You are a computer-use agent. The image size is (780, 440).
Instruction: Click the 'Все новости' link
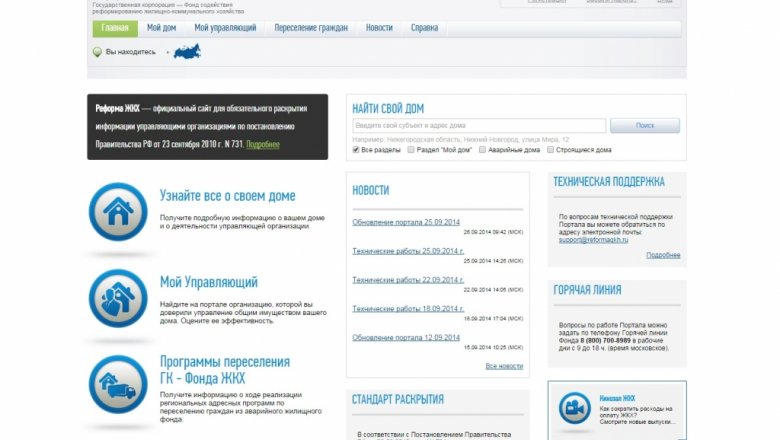[x=504, y=366]
